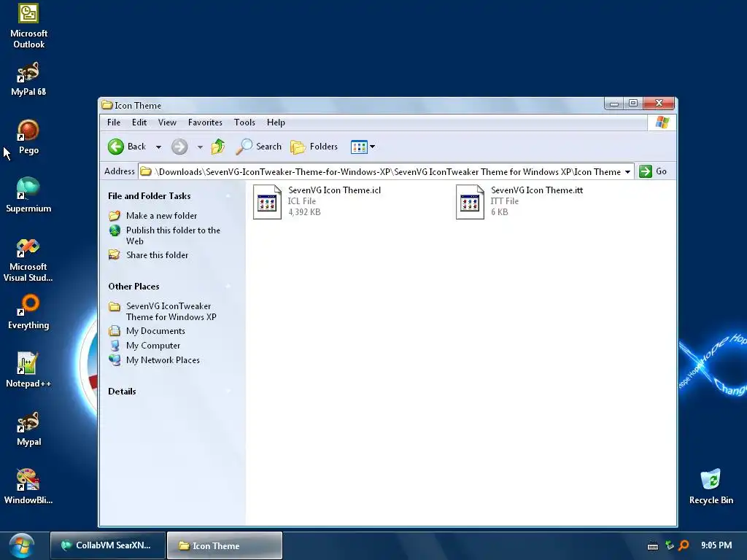Open the View menu

click(x=167, y=122)
